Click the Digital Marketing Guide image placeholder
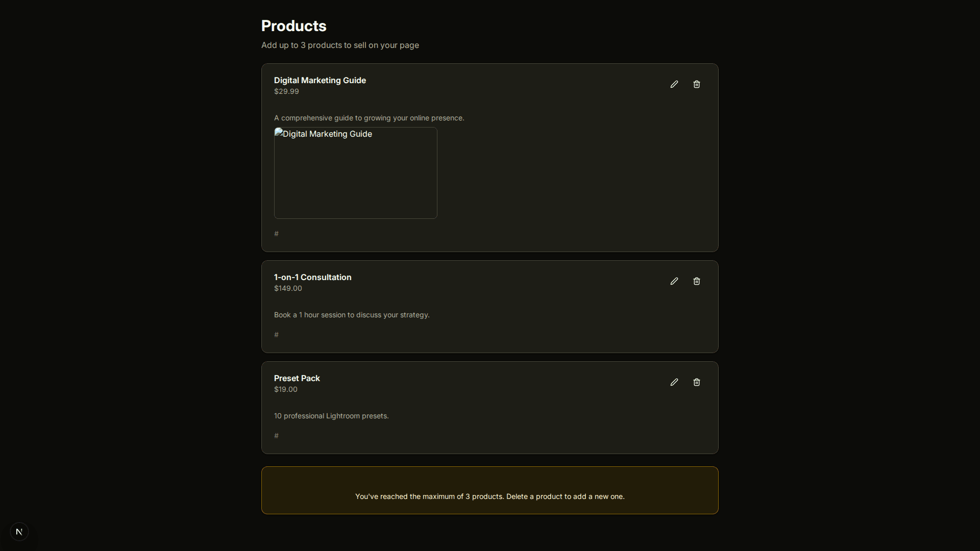The width and height of the screenshot is (980, 551). pyautogui.click(x=355, y=172)
